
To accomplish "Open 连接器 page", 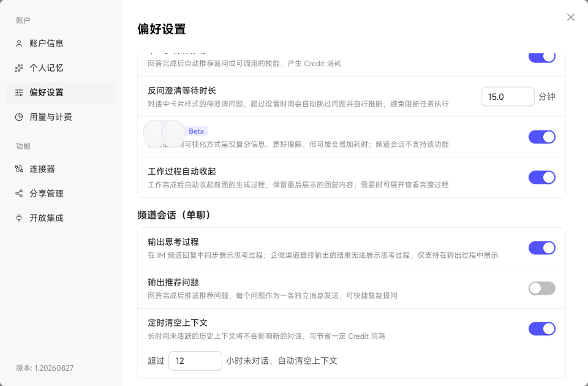I will tap(61, 169).
